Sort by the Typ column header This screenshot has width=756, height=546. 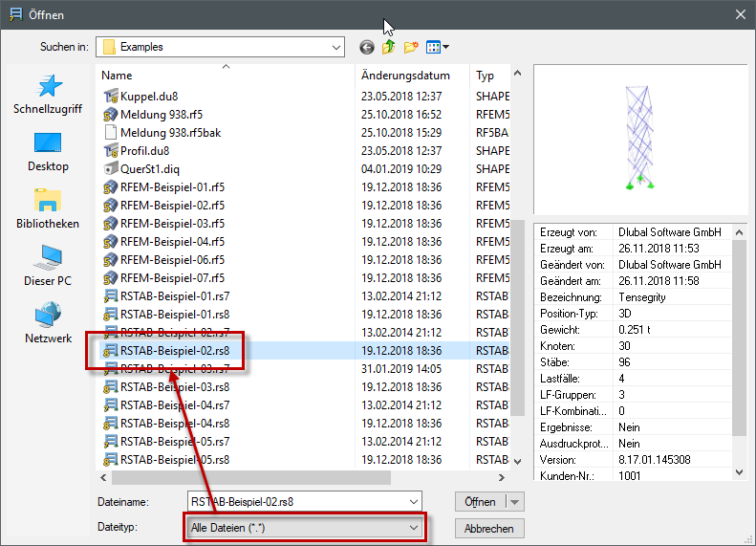click(x=490, y=76)
